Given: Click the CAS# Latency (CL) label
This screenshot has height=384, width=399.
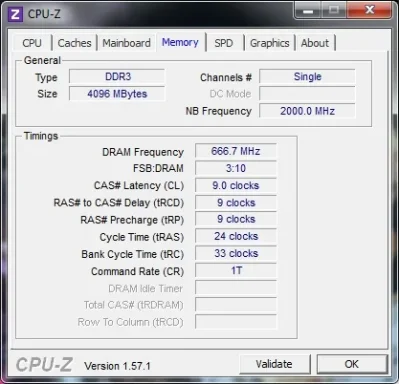Looking at the screenshot, I should [x=139, y=186].
